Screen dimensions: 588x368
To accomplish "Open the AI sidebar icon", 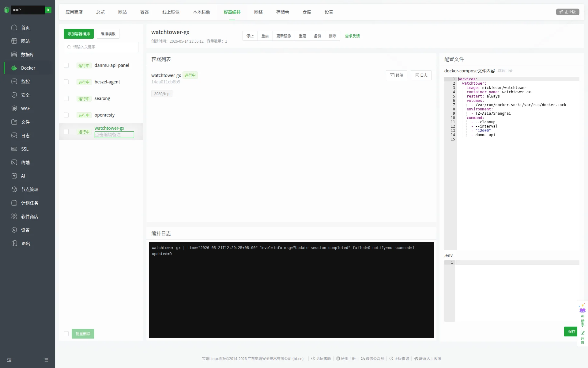I will (14, 176).
